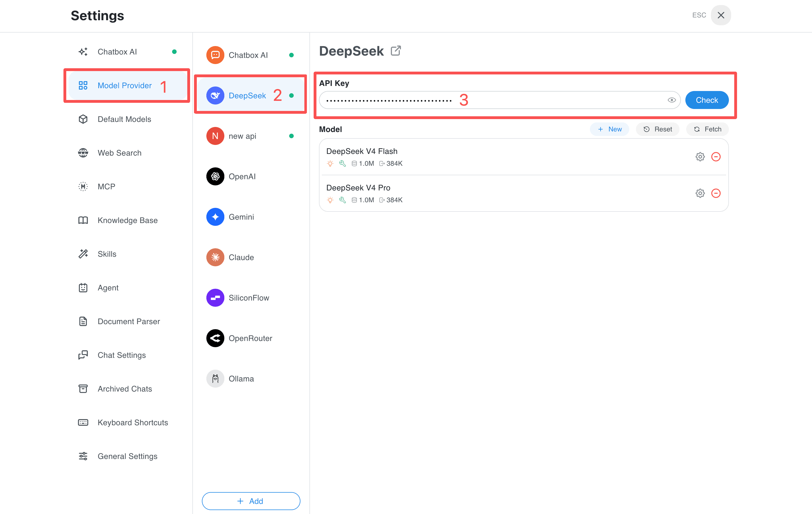Click the Archived Chats box icon
Screen dimensions: 812x514
83,389
